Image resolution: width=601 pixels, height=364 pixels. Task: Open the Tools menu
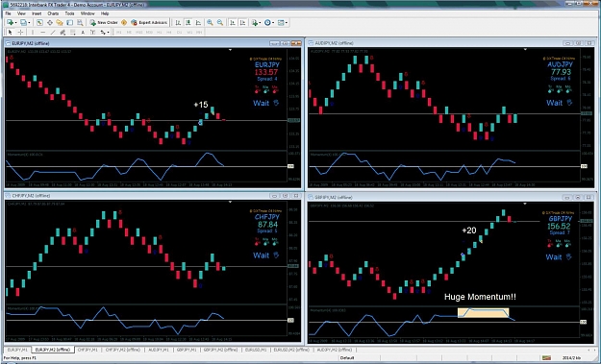69,13
